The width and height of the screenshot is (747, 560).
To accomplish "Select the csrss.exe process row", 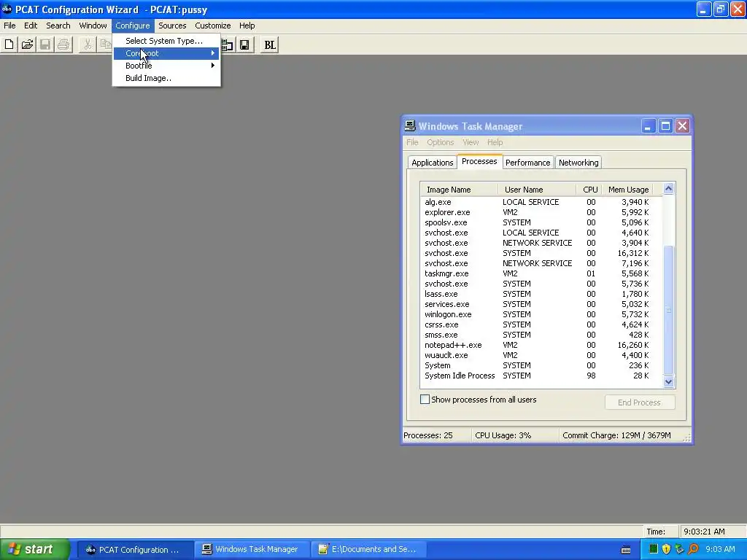I will coord(541,324).
